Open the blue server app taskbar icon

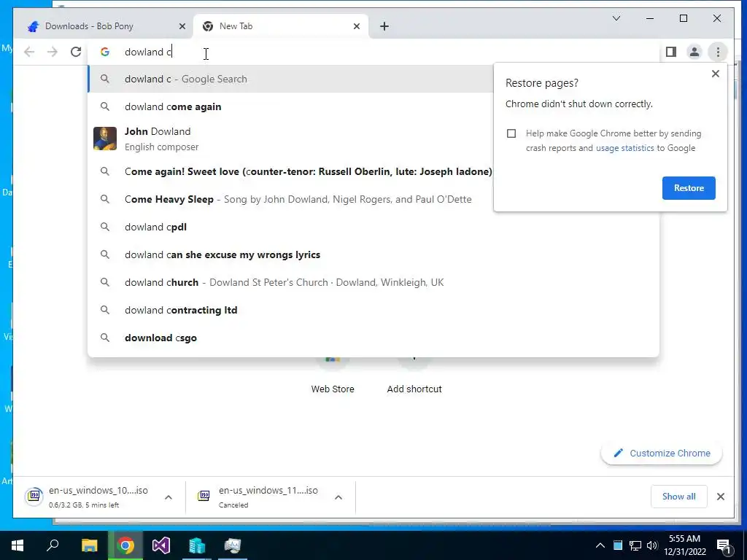point(197,545)
